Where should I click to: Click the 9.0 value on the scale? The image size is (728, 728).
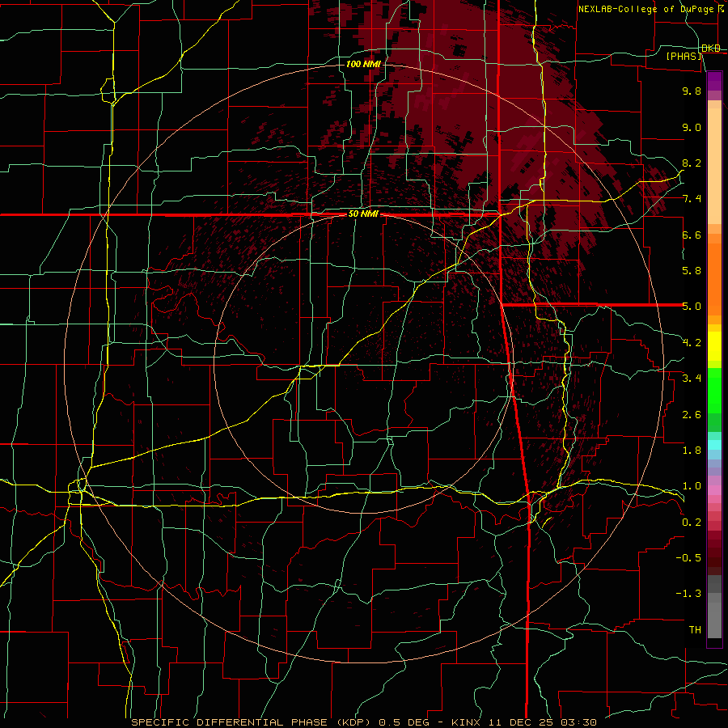pos(692,127)
